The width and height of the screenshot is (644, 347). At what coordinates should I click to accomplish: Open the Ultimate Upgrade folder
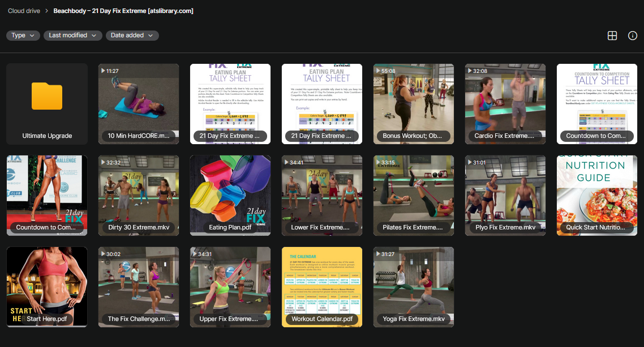(47, 104)
